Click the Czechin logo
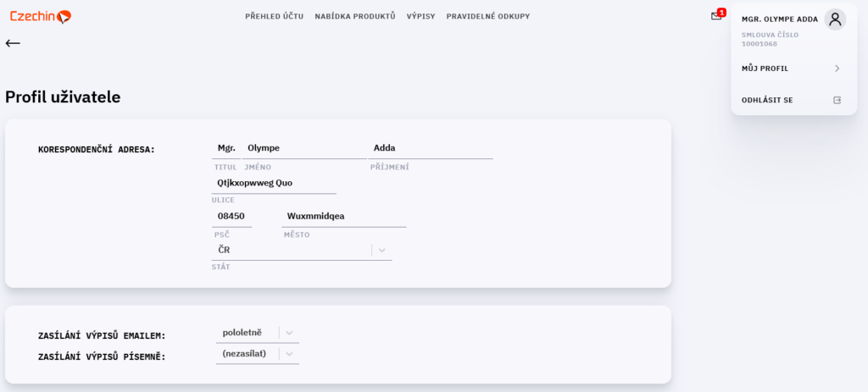 click(41, 17)
